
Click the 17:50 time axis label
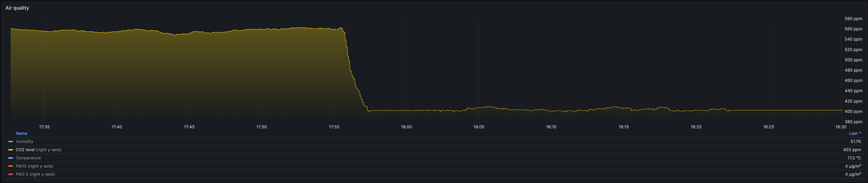coord(261,127)
